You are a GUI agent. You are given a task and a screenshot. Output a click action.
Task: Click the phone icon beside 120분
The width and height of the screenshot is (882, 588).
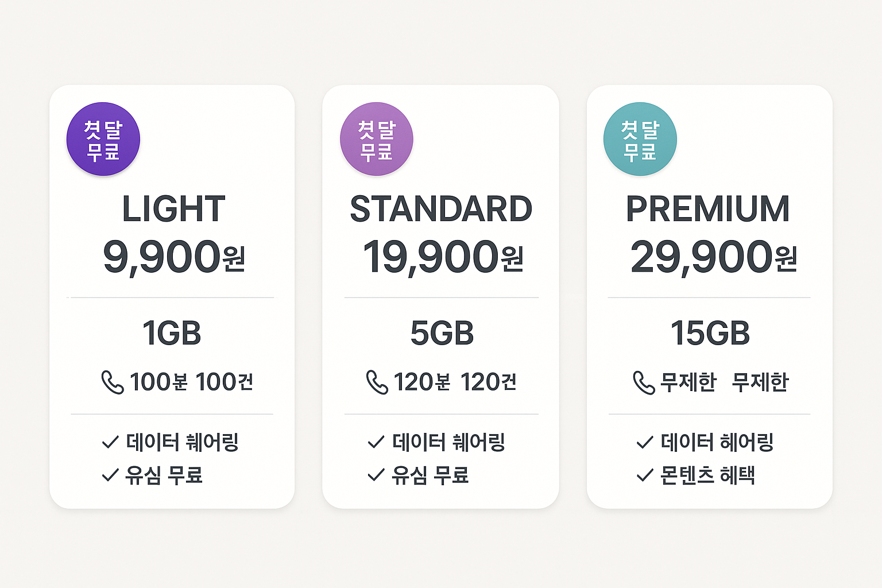[x=377, y=382]
